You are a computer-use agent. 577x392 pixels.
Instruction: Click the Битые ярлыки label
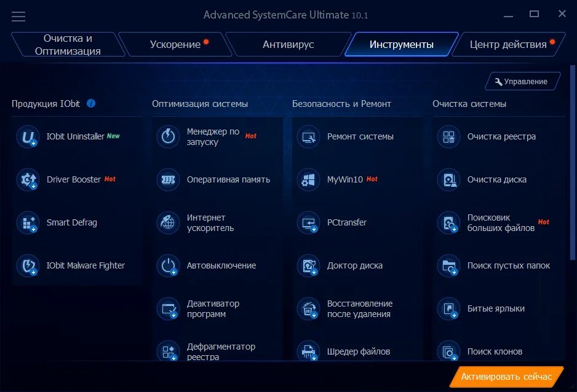(496, 308)
